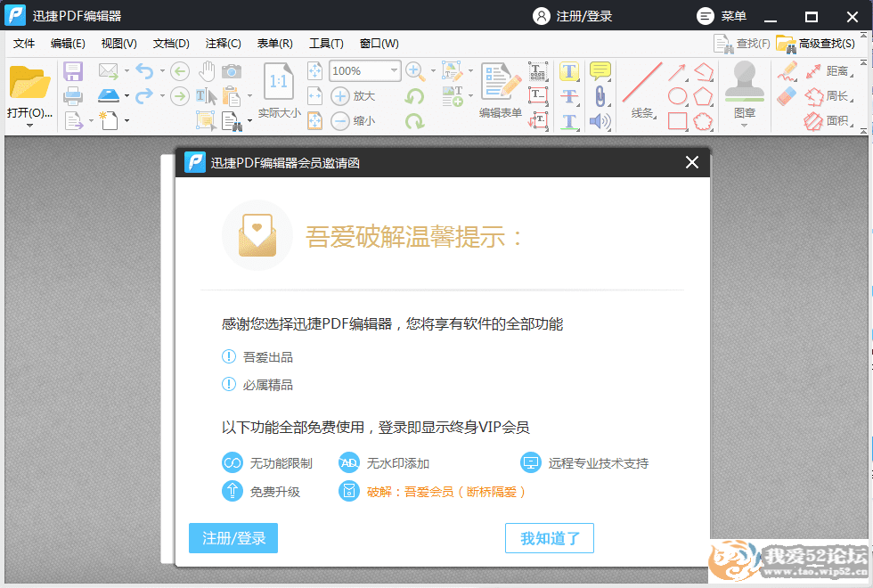Select the Hand tool
Screen dimensions: 873x588
click(207, 70)
